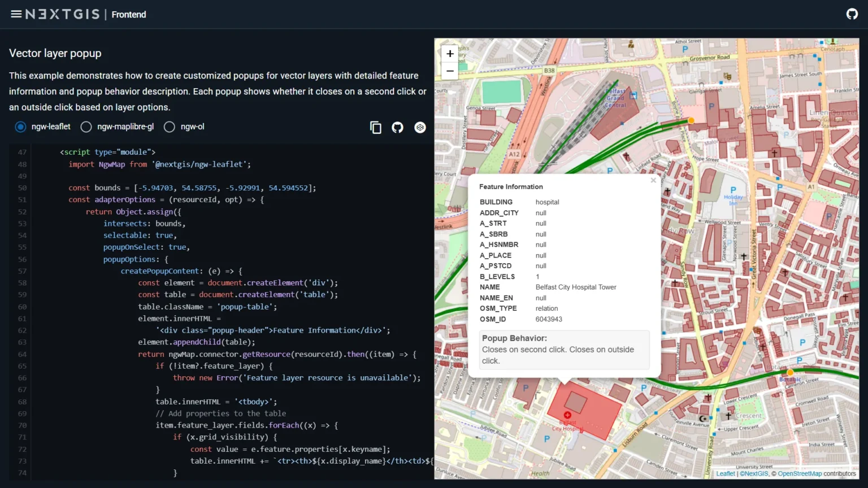Click the 'selectable: true' code line
The width and height of the screenshot is (868, 488).
tap(140, 236)
